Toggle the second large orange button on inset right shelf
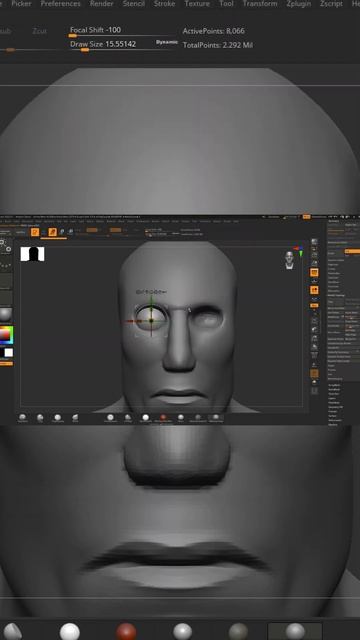The height and width of the screenshot is (640, 360). [314, 290]
